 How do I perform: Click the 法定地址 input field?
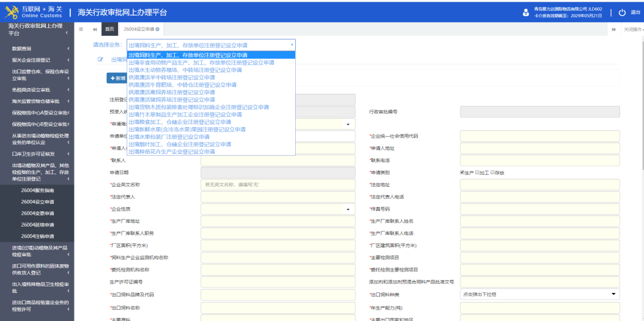click(x=540, y=184)
